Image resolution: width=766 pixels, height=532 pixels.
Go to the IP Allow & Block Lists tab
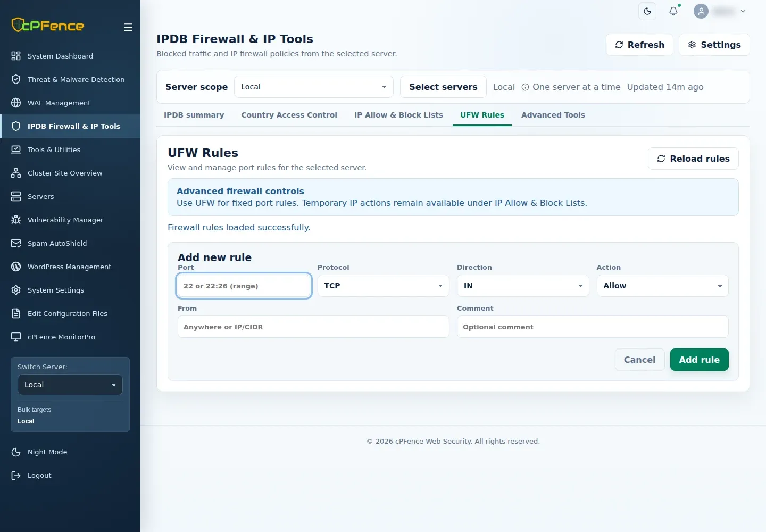[x=398, y=115]
